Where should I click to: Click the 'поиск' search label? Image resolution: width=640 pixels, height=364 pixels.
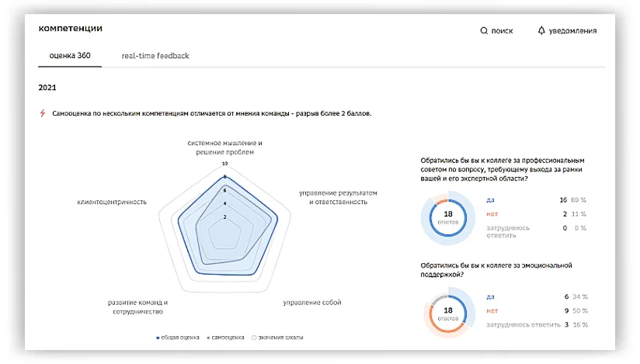502,31
